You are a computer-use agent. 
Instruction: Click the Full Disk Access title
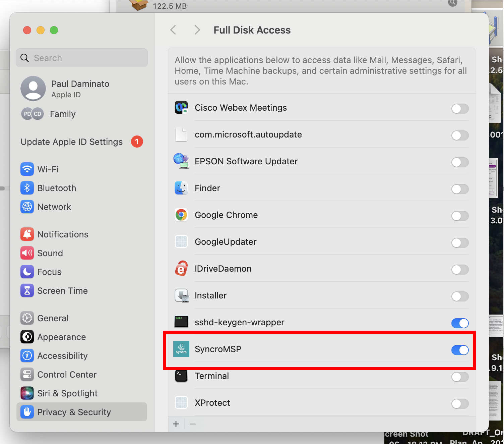pyautogui.click(x=252, y=30)
